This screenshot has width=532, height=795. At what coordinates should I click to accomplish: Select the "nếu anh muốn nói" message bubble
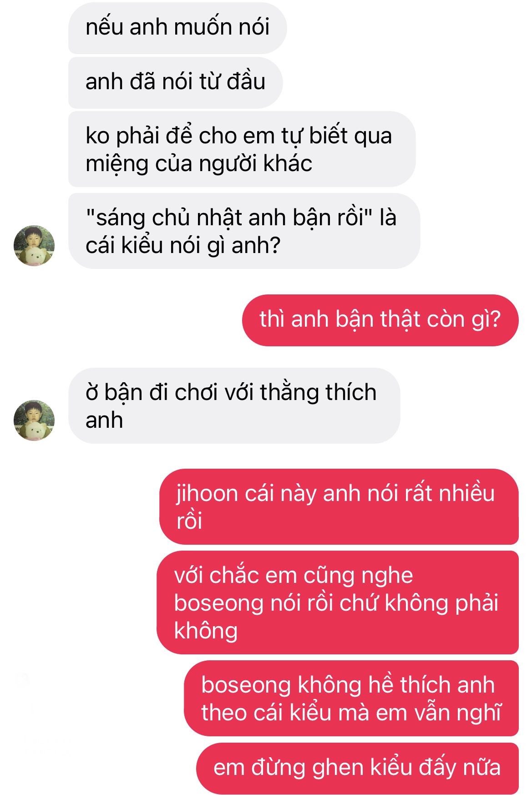pyautogui.click(x=177, y=28)
